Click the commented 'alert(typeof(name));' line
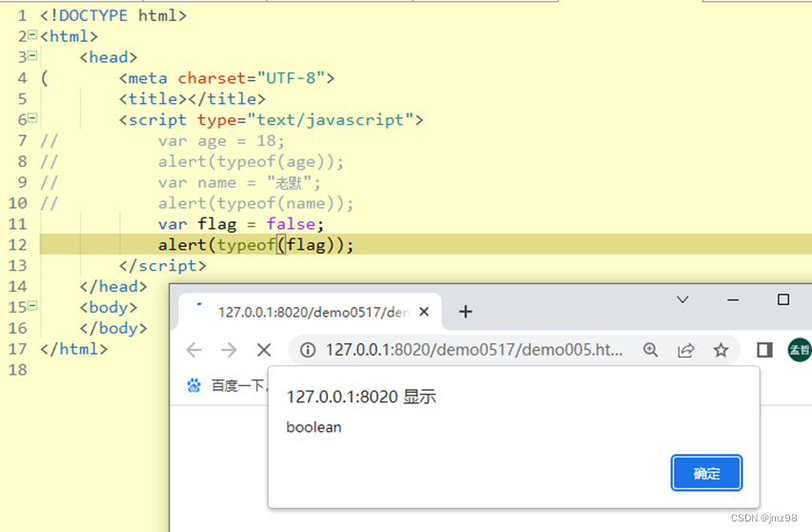 (255, 203)
